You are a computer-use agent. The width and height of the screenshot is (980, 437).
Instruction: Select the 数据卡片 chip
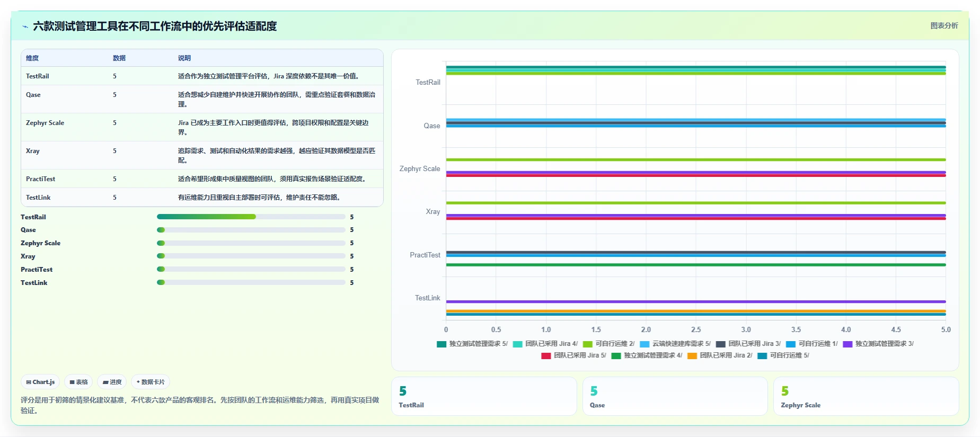click(x=151, y=382)
